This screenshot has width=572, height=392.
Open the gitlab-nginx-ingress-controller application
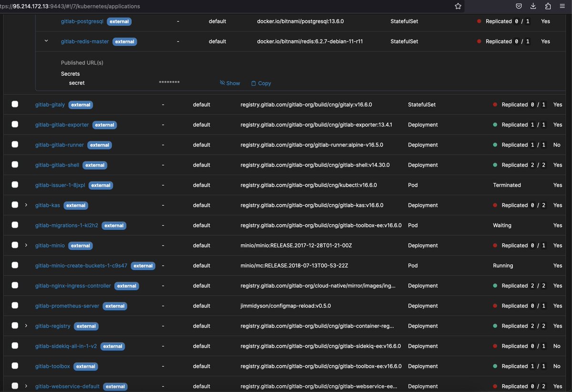tap(73, 286)
